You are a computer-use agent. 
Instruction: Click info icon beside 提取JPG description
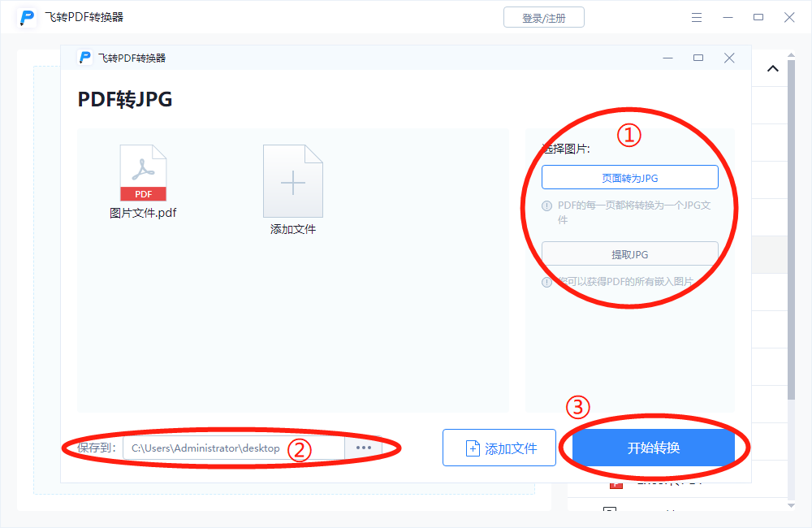click(x=546, y=283)
